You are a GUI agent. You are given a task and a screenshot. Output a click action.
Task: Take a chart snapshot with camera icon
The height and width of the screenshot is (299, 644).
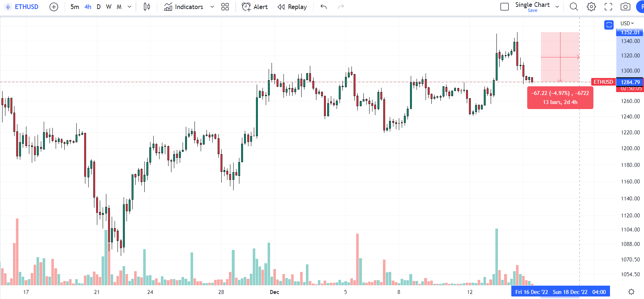tap(625, 7)
